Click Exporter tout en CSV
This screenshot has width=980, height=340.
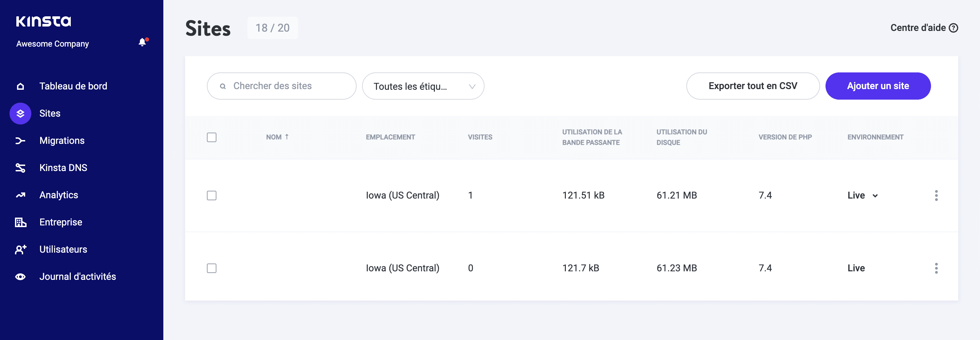(752, 86)
